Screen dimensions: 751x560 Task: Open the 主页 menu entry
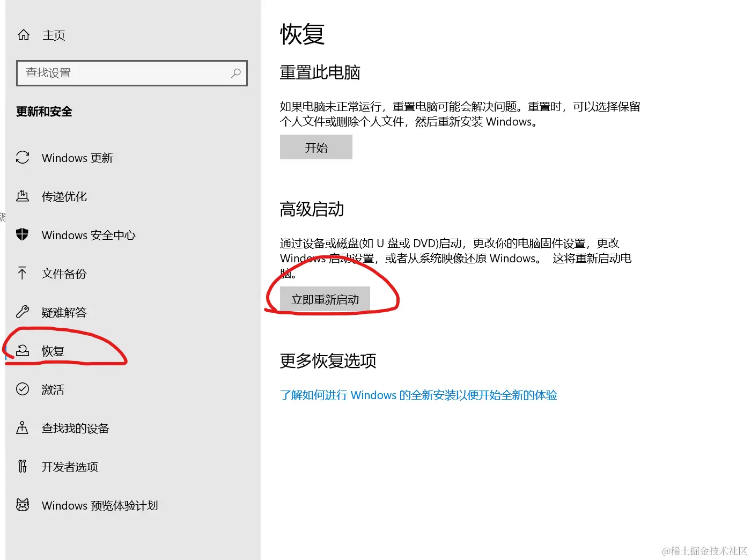(x=54, y=35)
